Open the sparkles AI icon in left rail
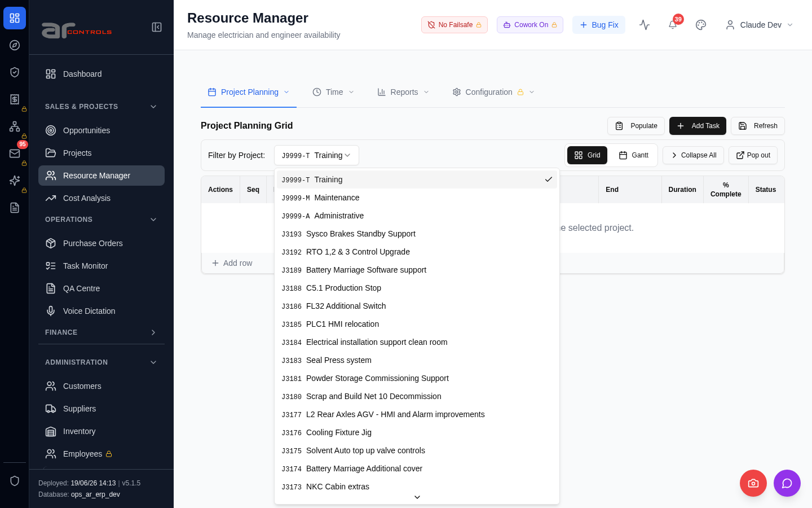 point(15,181)
